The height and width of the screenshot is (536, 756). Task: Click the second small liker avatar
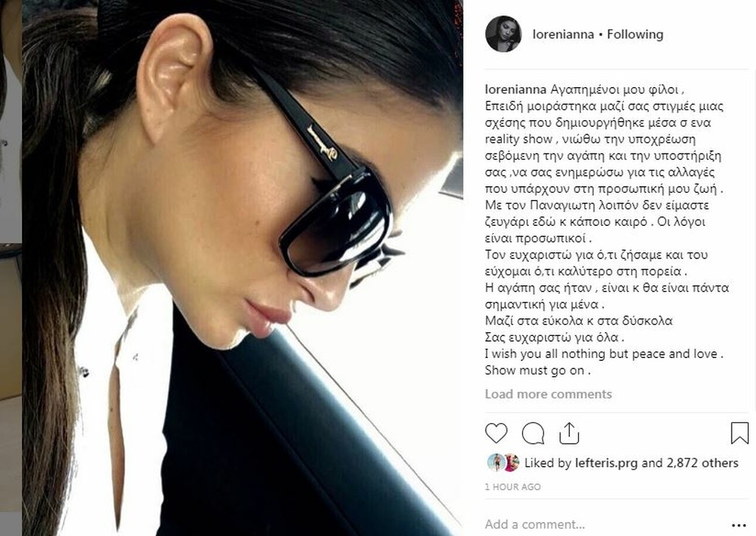point(511,462)
